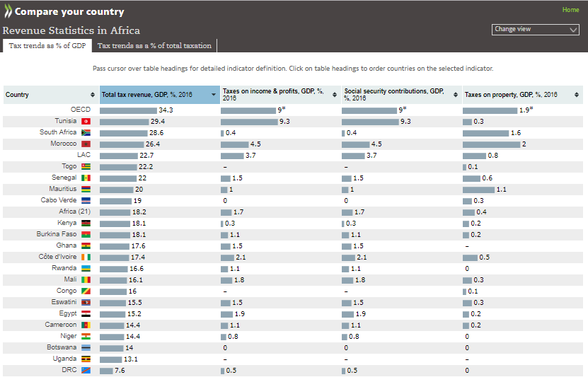The width and height of the screenshot is (588, 382).
Task: Click the Tunisia flag icon
Action: tap(86, 122)
